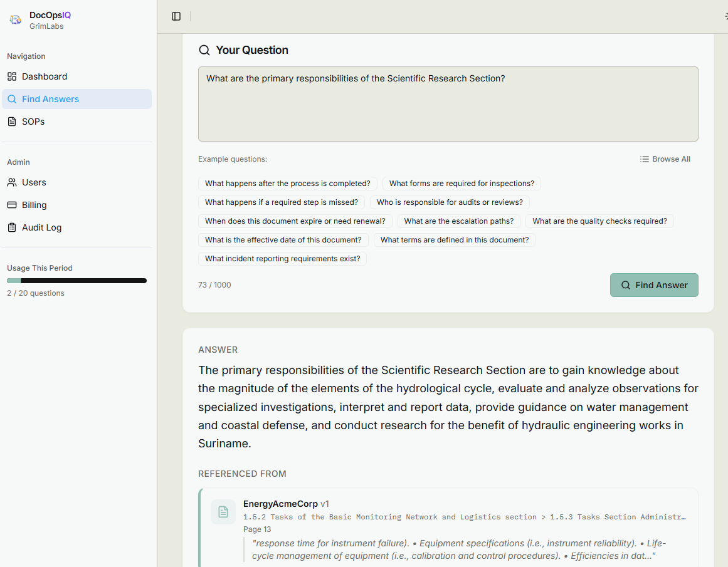Open the EnergyAcmeCorp v1 reference

[x=448, y=528]
